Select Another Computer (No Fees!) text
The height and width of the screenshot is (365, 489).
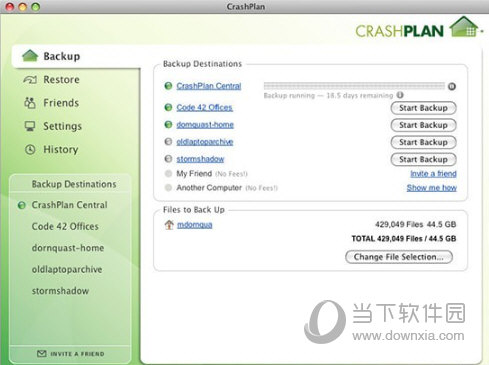point(227,188)
